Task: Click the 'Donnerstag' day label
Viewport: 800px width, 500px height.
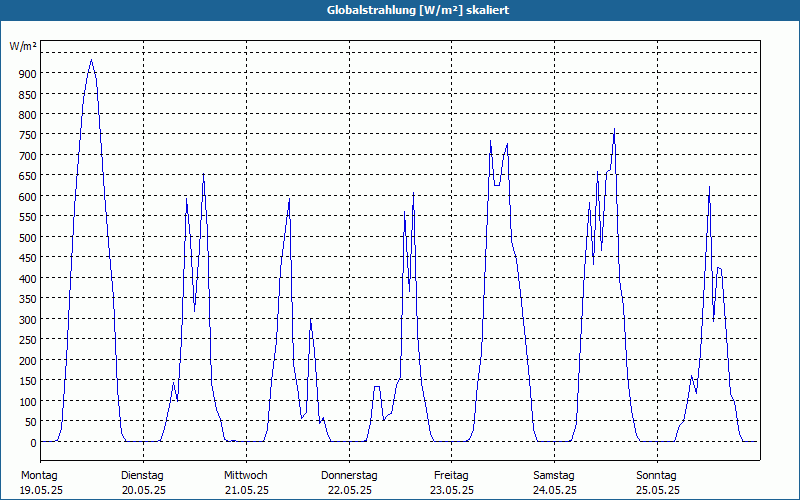Action: (349, 476)
